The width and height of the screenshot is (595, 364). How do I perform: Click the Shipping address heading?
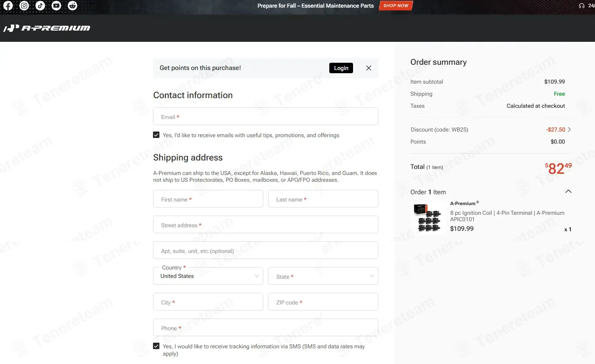click(188, 158)
